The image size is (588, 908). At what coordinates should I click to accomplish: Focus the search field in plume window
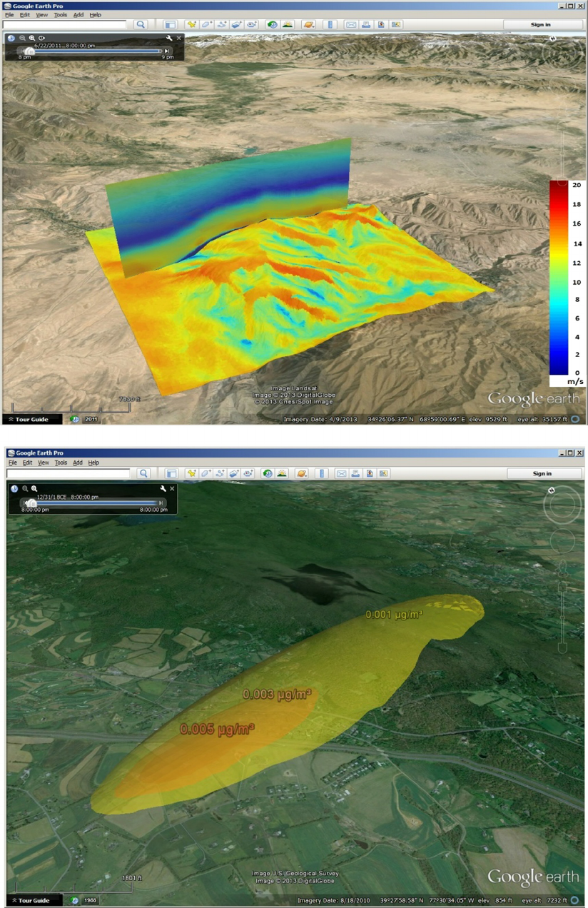(69, 473)
